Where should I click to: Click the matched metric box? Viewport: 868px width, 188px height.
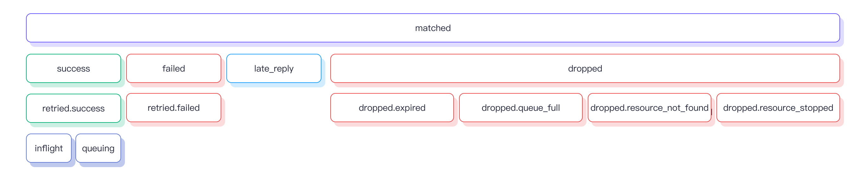click(x=433, y=28)
